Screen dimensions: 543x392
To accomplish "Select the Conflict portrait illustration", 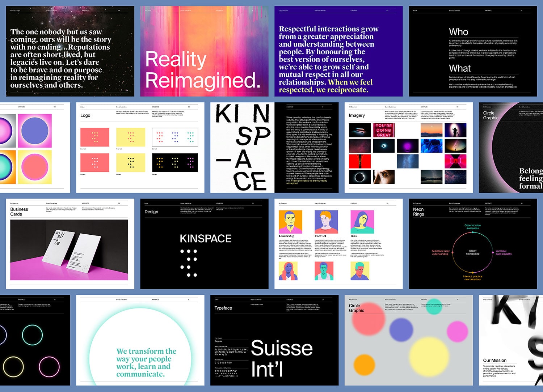I will point(326,222).
